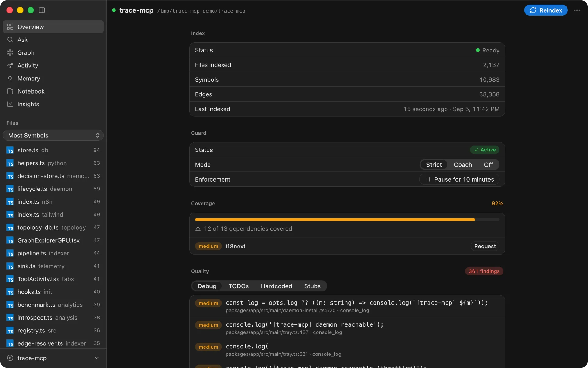Open the Most Symbols sort dropdown

(x=53, y=135)
